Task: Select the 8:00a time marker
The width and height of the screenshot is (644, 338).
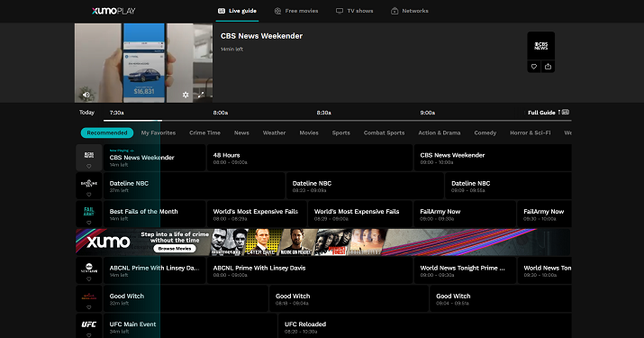Action: click(220, 113)
